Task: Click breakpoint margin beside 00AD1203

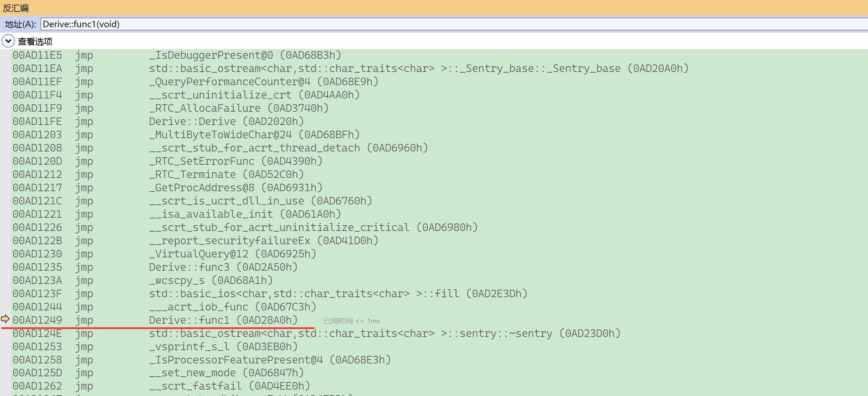Action: (5, 135)
